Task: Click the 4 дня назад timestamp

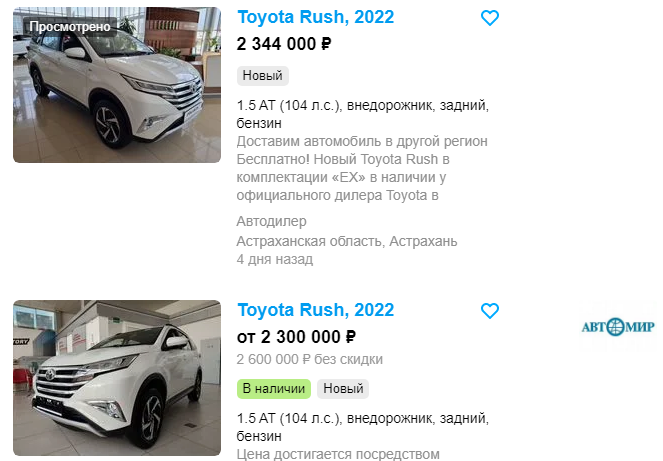Action: click(275, 259)
